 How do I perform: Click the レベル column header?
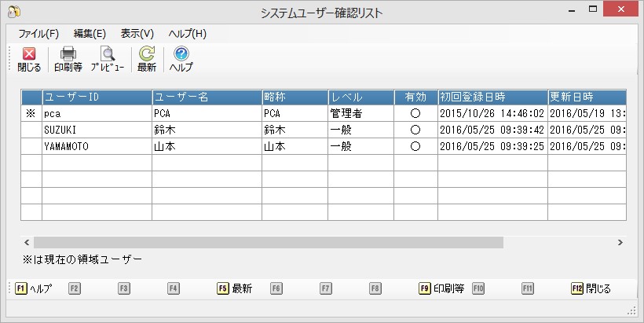pyautogui.click(x=360, y=97)
